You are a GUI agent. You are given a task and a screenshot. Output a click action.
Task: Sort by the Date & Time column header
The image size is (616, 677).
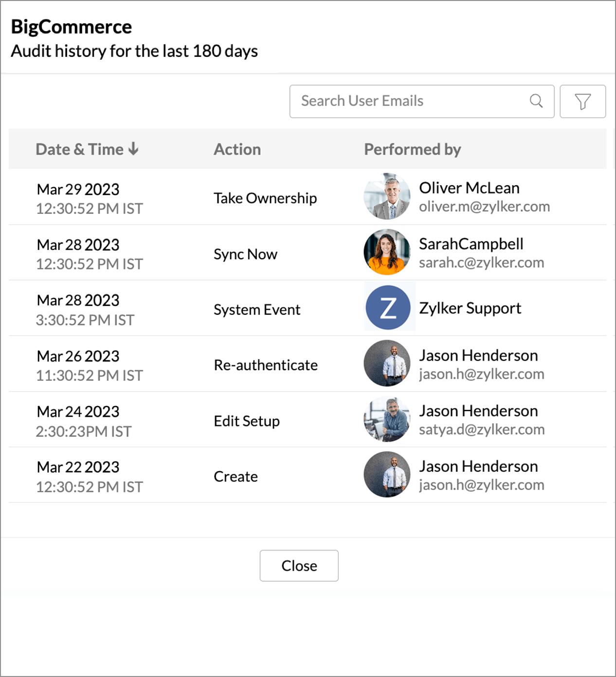(x=79, y=149)
